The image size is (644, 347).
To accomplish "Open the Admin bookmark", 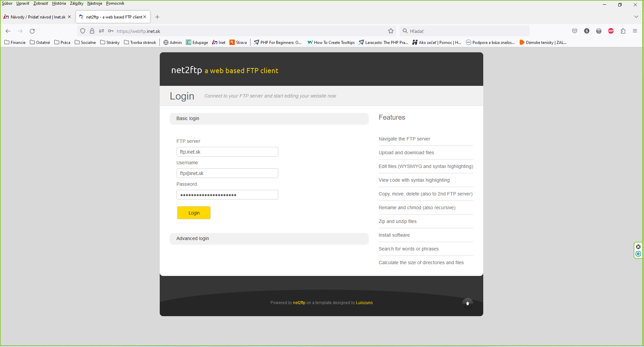I will (172, 43).
